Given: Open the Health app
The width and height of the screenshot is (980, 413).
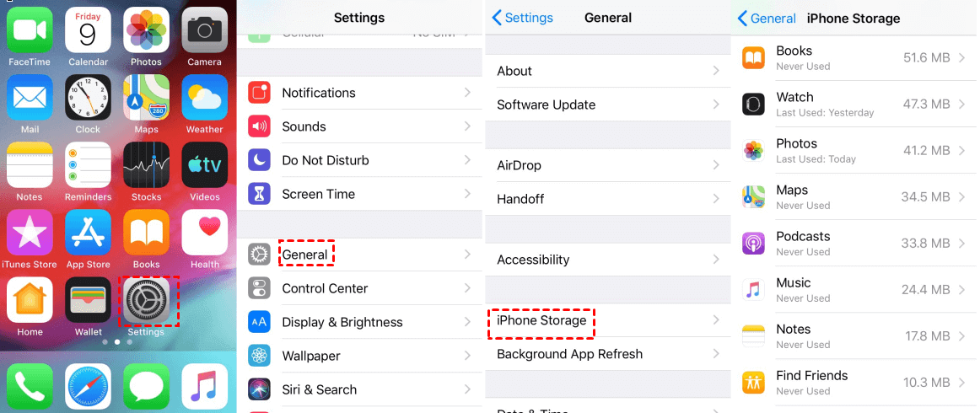Looking at the screenshot, I should point(204,233).
